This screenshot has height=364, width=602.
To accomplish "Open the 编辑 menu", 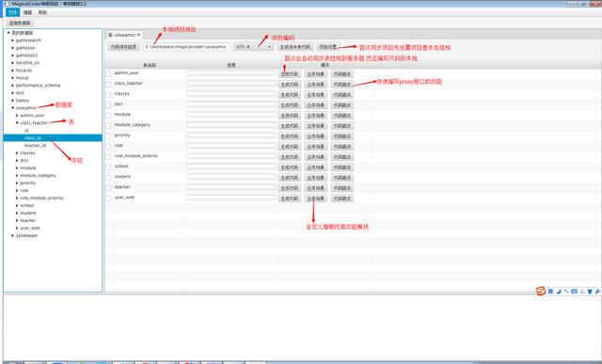I will (27, 12).
